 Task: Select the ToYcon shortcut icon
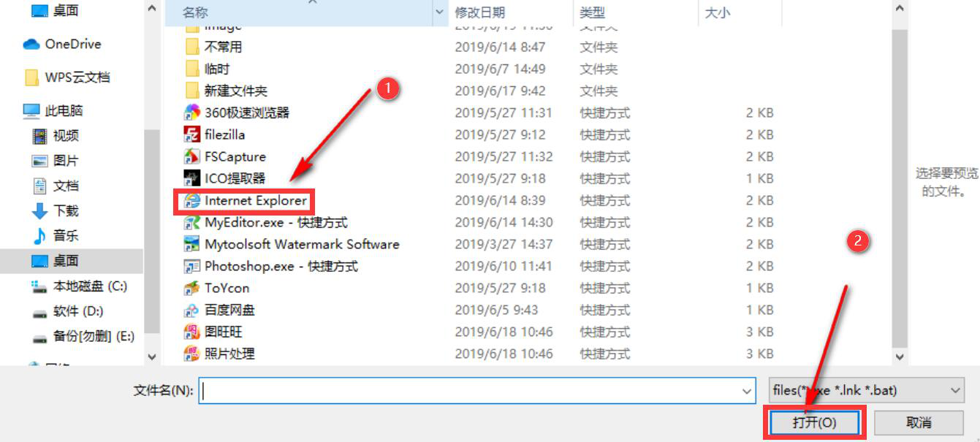click(192, 288)
